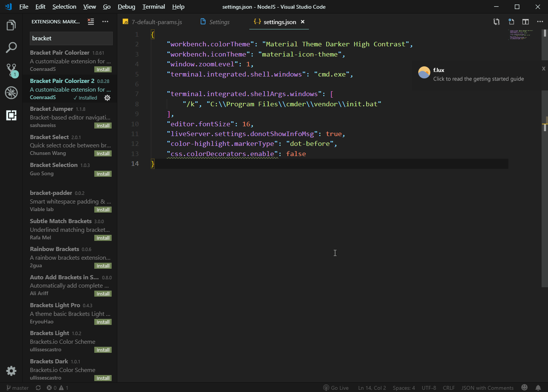Install the Bracket Selection extension
The image size is (548, 392).
click(x=103, y=174)
